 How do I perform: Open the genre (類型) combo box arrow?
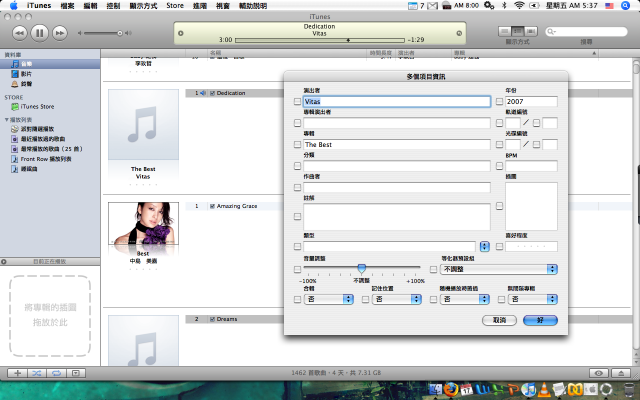[x=484, y=246]
